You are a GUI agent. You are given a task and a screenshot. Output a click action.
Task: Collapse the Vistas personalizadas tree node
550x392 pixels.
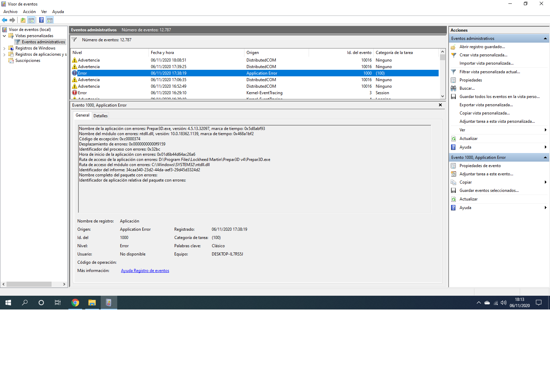4,36
